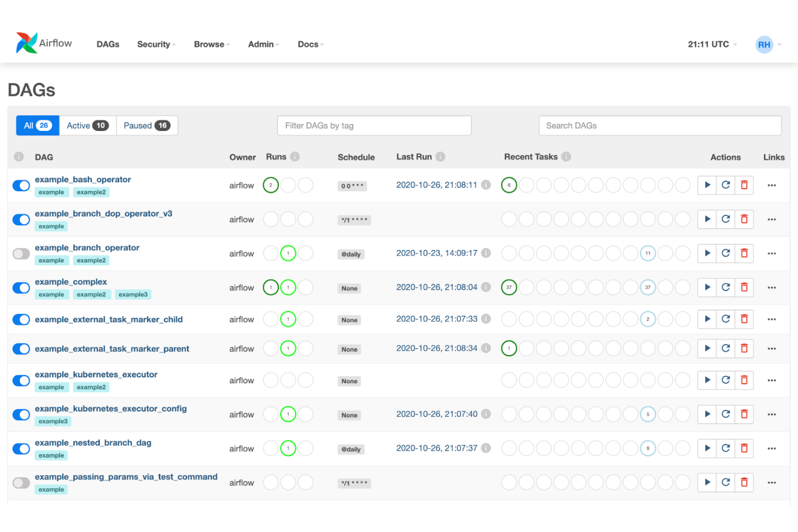This screenshot has width=798, height=532.
Task: Click the info icon beside Runs header
Action: pos(295,157)
